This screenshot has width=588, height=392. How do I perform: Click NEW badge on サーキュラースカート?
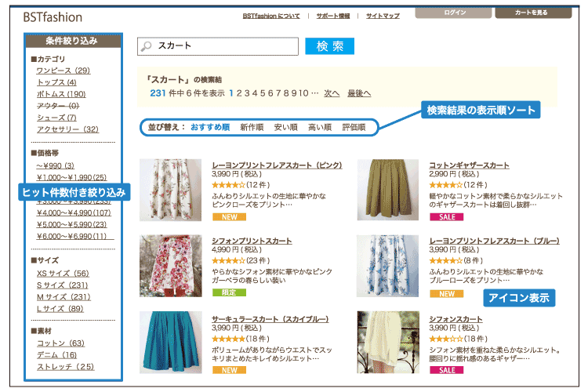229,370
